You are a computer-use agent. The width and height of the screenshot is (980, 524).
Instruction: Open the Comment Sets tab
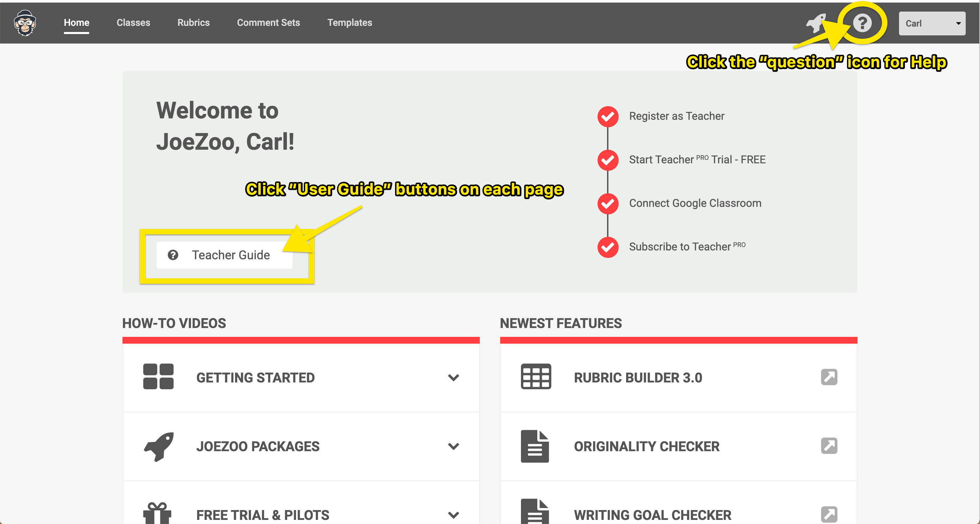coord(268,23)
